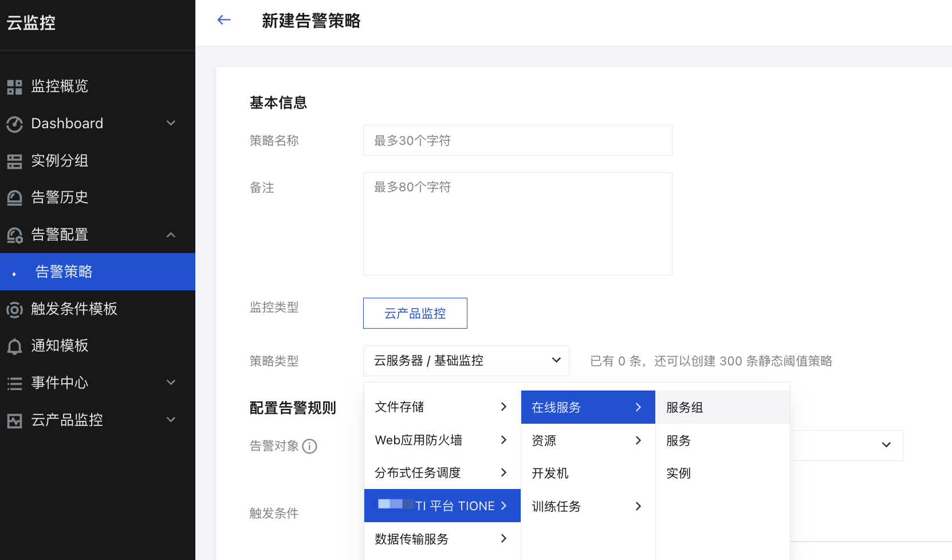Click the 告警配置 bell-gear icon
The width and height of the screenshot is (952, 560).
(14, 235)
